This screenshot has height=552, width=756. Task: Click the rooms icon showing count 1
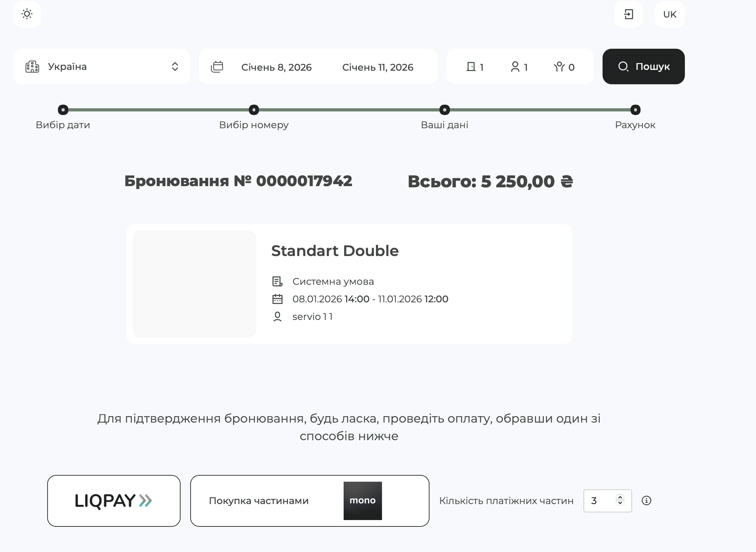point(472,67)
